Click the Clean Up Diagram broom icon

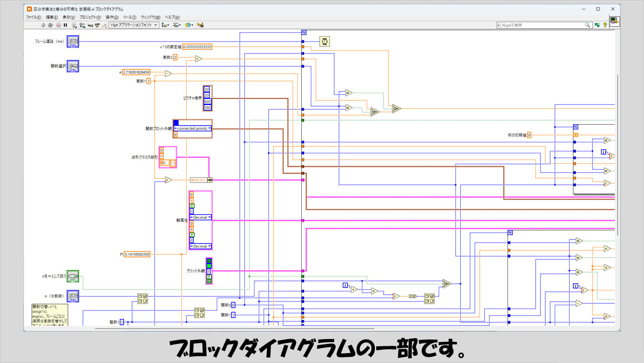[x=201, y=25]
